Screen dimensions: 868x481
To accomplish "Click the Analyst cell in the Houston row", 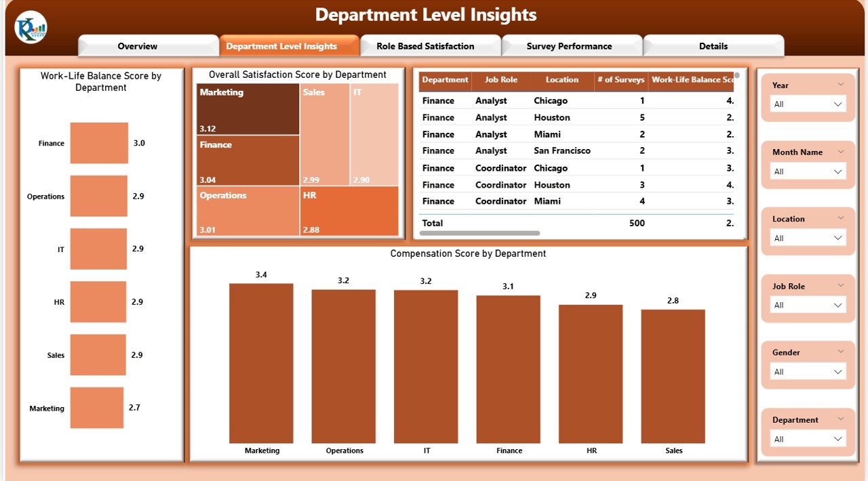I will [492, 117].
